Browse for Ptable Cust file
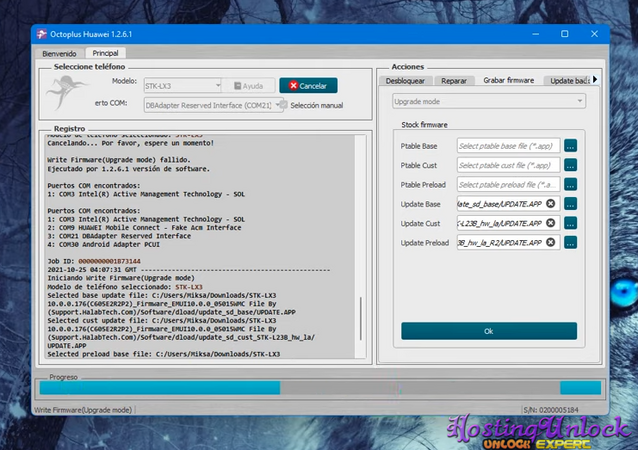The width and height of the screenshot is (638, 450). pyautogui.click(x=570, y=165)
